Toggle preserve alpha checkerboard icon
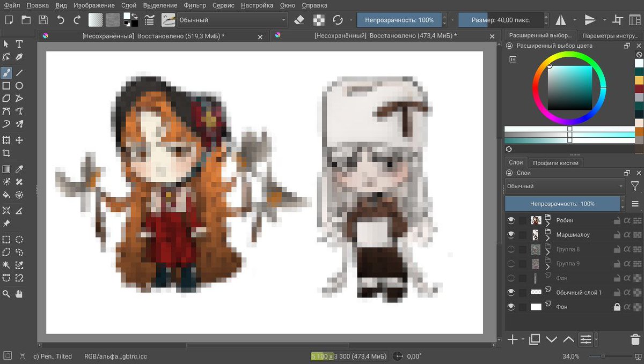644x364 pixels. coord(319,20)
